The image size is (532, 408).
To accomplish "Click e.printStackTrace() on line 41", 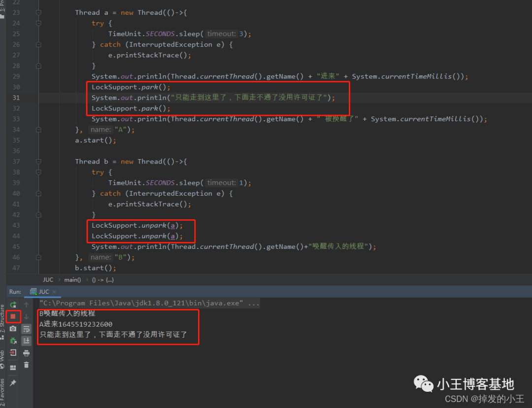I will point(150,204).
